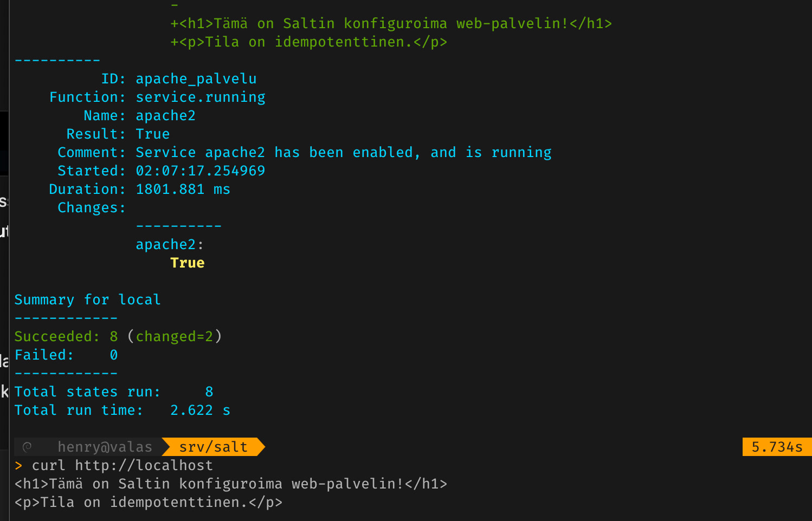Open the http://localhost URL in the command
The height and width of the screenshot is (521, 812).
[144, 465]
